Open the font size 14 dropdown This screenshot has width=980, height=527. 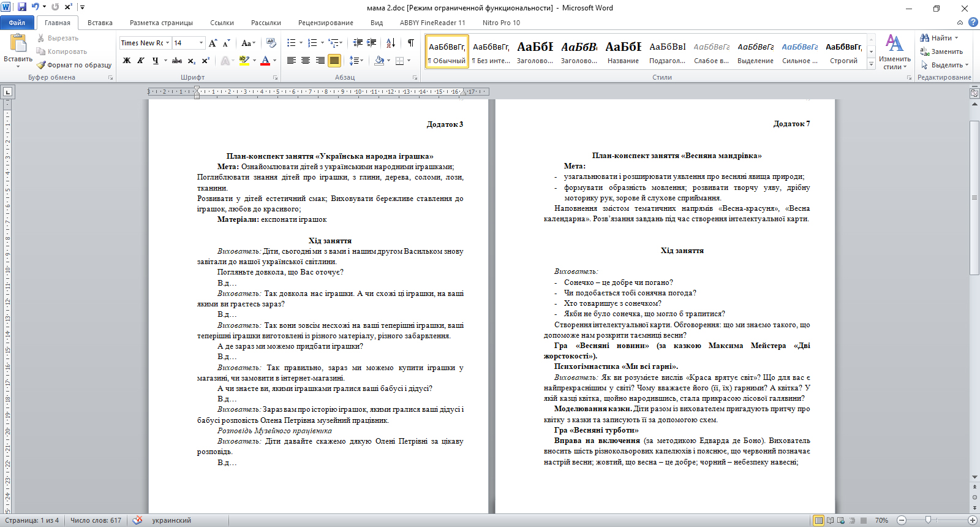coord(201,43)
